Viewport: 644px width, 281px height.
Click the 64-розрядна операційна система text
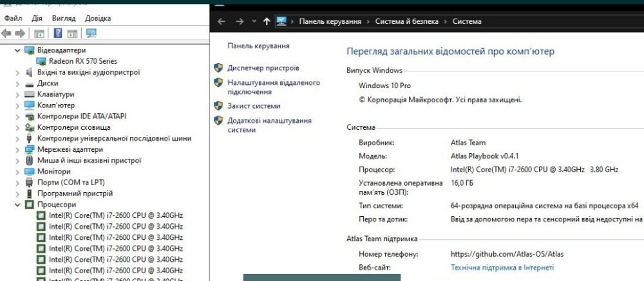click(x=545, y=206)
